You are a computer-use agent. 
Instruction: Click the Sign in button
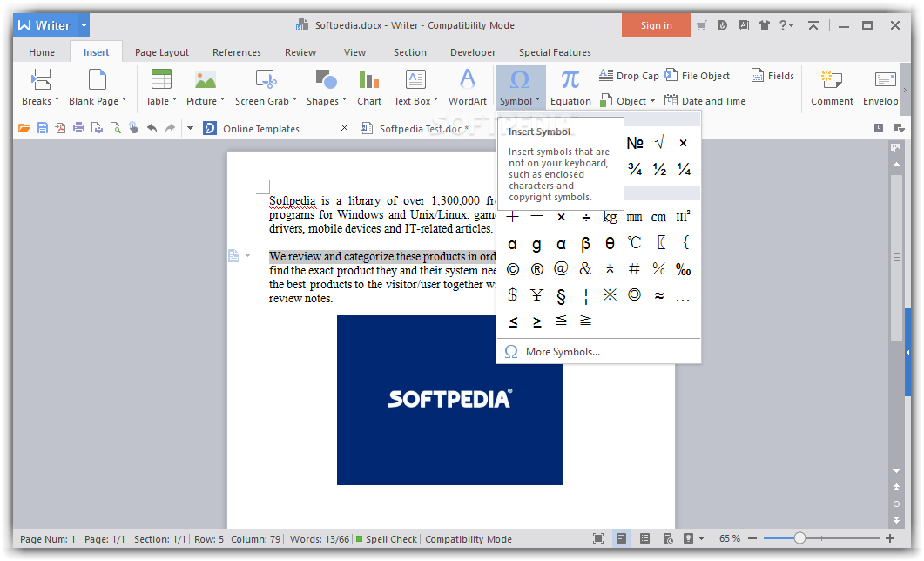[656, 25]
